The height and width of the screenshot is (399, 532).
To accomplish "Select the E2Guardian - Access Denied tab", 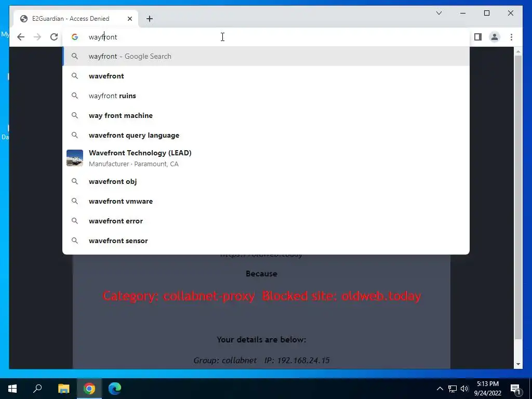I will click(x=76, y=19).
